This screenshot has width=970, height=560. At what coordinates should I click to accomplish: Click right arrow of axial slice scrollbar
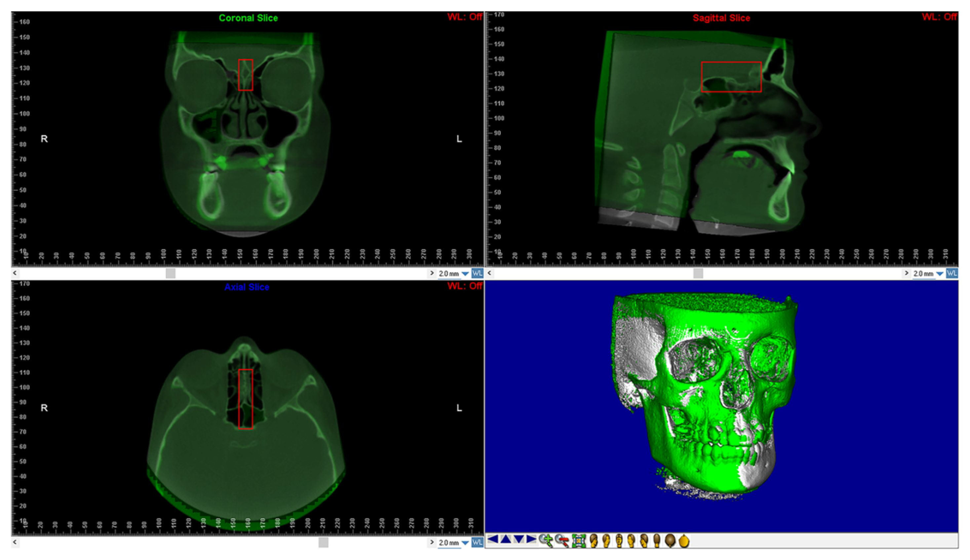(432, 542)
